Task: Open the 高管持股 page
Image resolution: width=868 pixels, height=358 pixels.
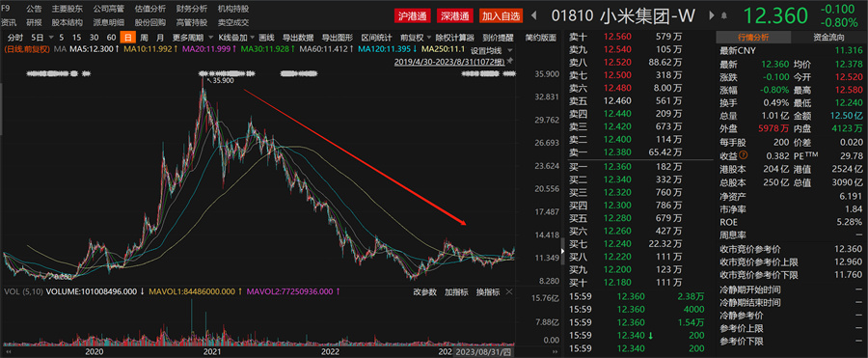Action: pos(192,23)
